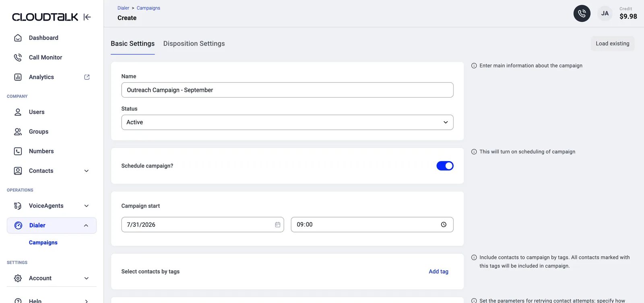Collapse the sidebar with the arrow icon
644x303 pixels.
point(87,17)
